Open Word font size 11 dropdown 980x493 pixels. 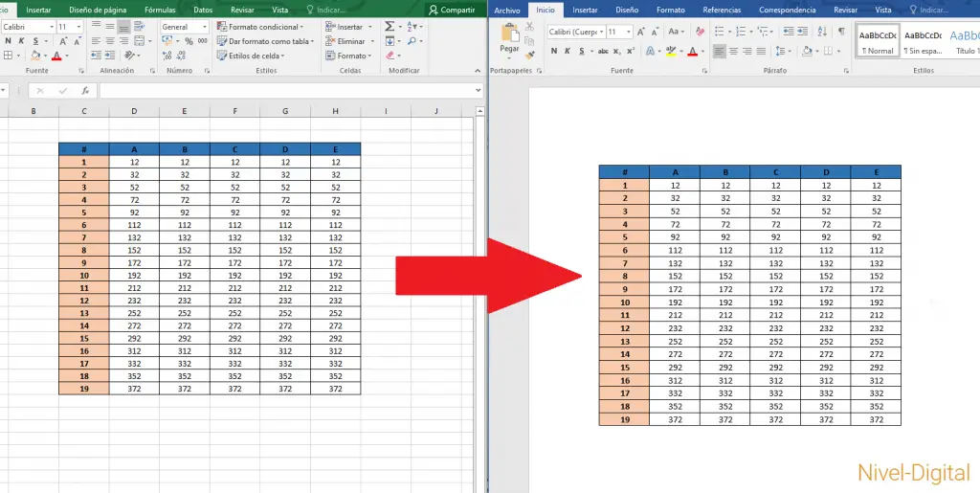629,32
